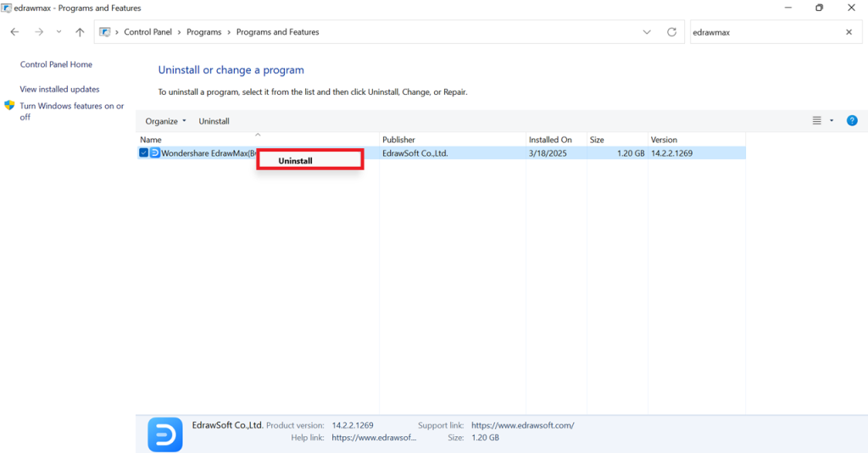868x453 pixels.
Task: Open recent locations dropdown arrow
Action: pyautogui.click(x=58, y=32)
